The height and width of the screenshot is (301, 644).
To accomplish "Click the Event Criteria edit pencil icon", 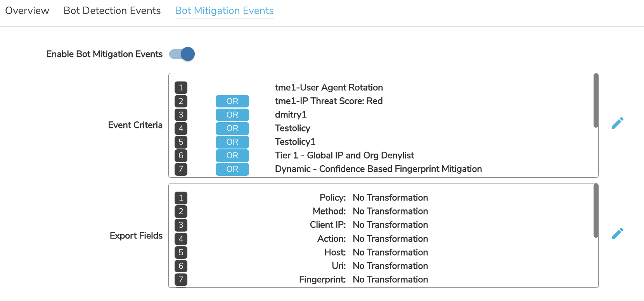I will [x=617, y=123].
